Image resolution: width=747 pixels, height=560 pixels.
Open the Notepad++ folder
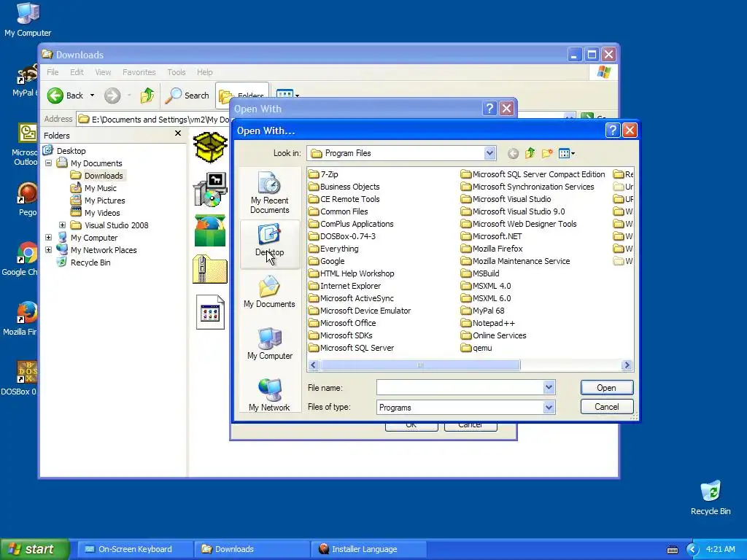click(x=488, y=323)
